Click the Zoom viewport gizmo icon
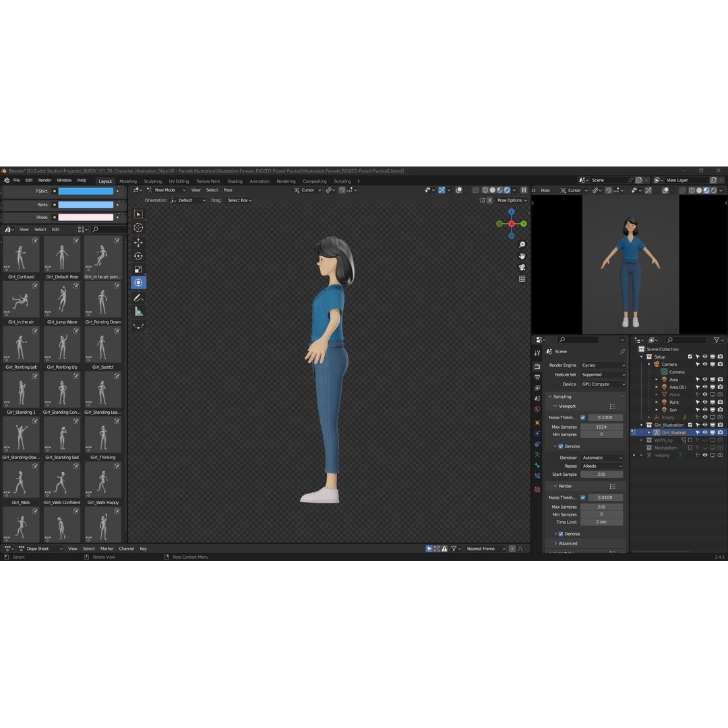This screenshot has width=728, height=728. pyautogui.click(x=522, y=245)
